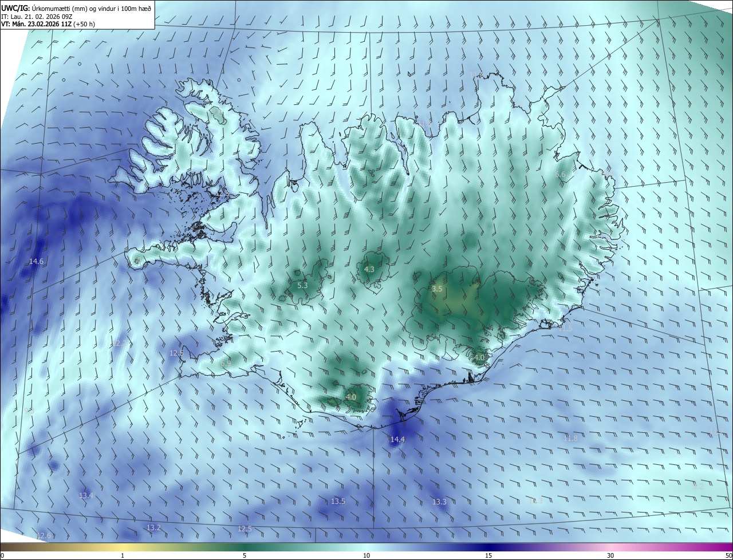
Task: Select the 6.6 value label in the east
Action: click(560, 174)
